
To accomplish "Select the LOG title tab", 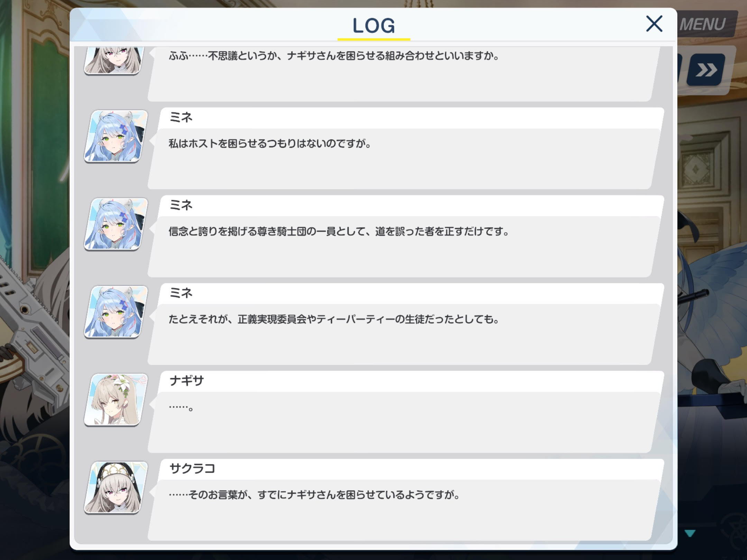I will coord(373,26).
